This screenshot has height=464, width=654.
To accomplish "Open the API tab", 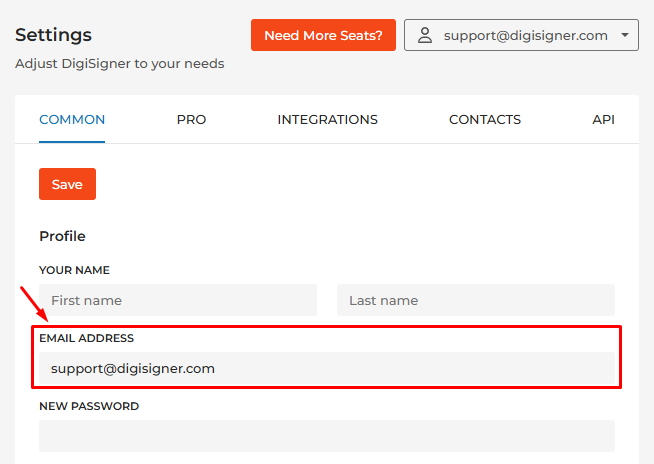I will [x=603, y=120].
